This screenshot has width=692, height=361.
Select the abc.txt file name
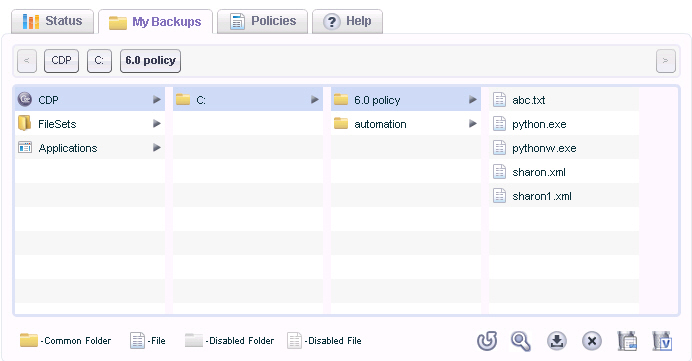529,100
